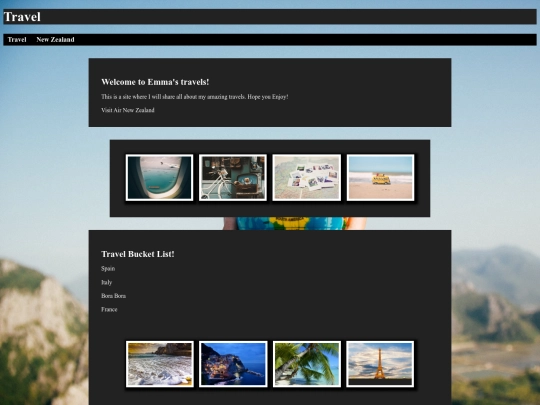Open the Italian coastal village night thumbnail

click(x=233, y=364)
